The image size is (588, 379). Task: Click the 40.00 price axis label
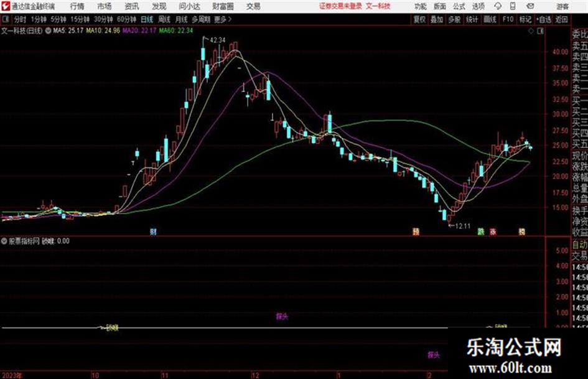[x=560, y=52]
